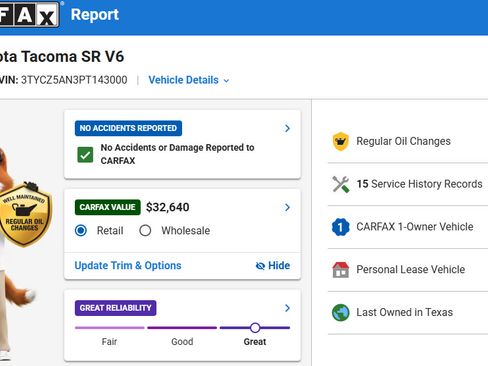Click the CARFAX logo in header
The width and height of the screenshot is (488, 366).
pos(30,14)
